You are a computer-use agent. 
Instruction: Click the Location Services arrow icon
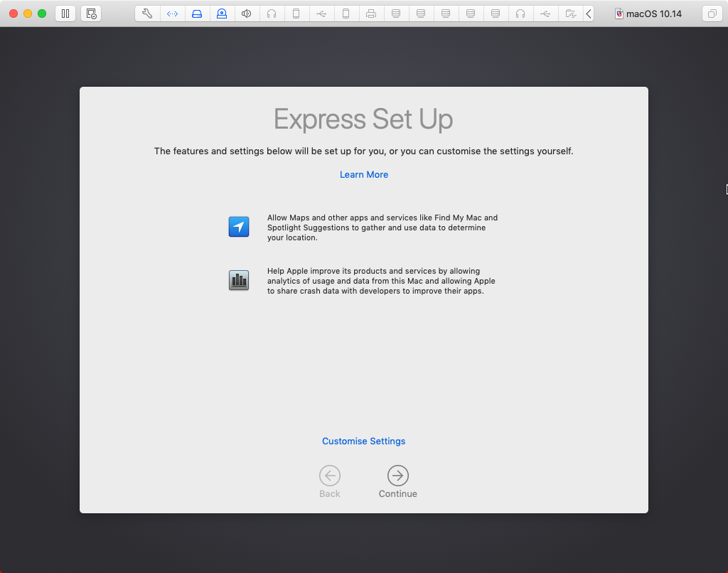pos(239,226)
